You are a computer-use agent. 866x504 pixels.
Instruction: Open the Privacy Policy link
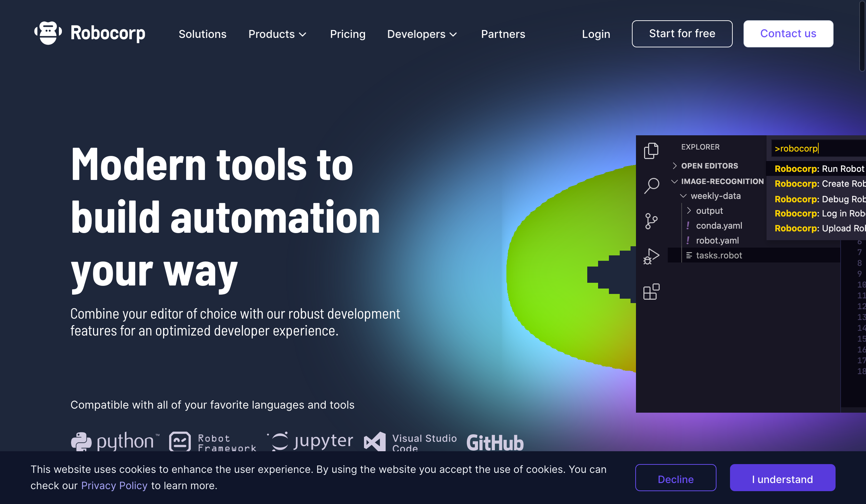[x=114, y=485]
